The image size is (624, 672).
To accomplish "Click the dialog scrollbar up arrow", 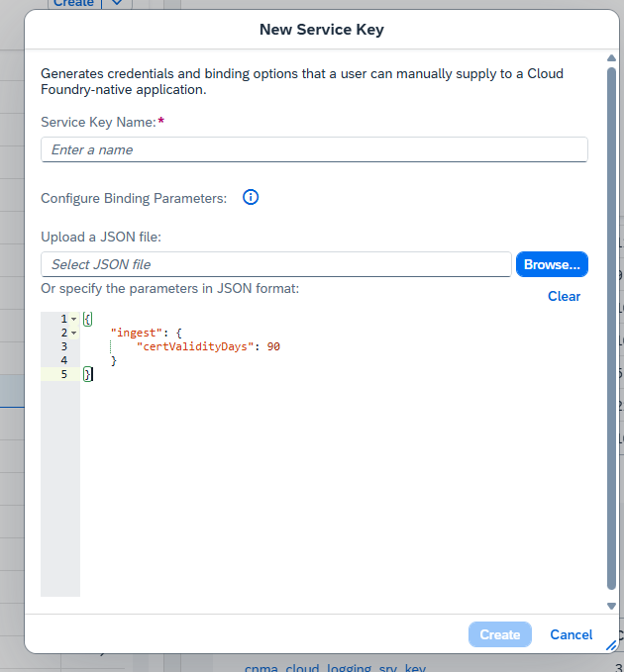I will [x=611, y=57].
